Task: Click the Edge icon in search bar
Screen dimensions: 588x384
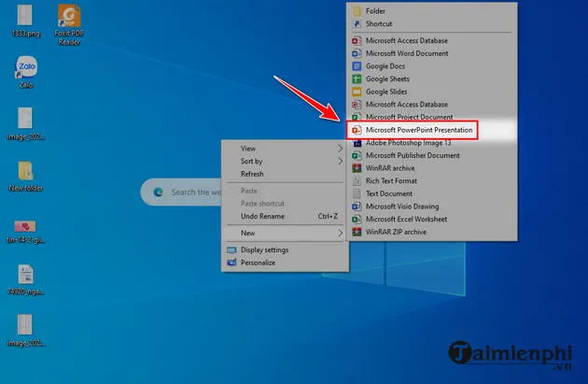Action: coord(159,192)
